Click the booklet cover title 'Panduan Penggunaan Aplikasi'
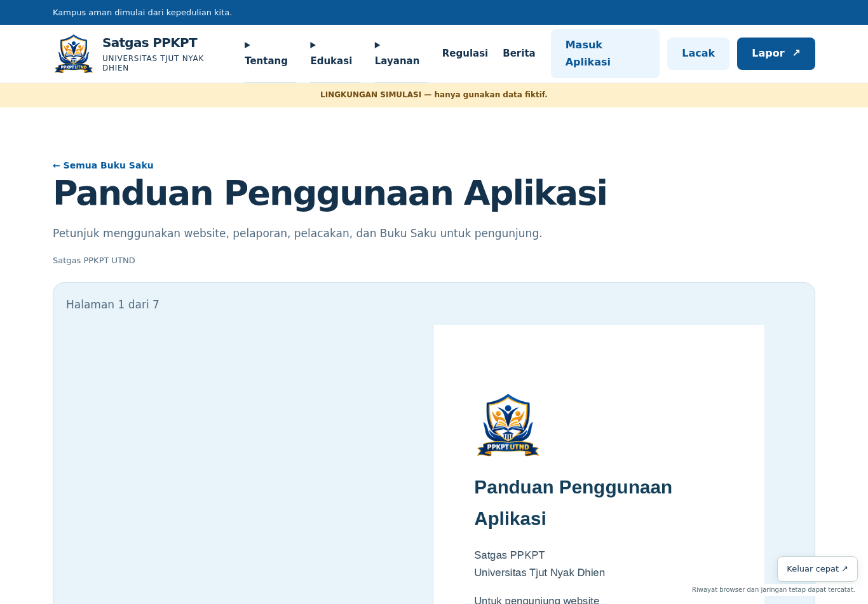The image size is (868, 604). [573, 503]
